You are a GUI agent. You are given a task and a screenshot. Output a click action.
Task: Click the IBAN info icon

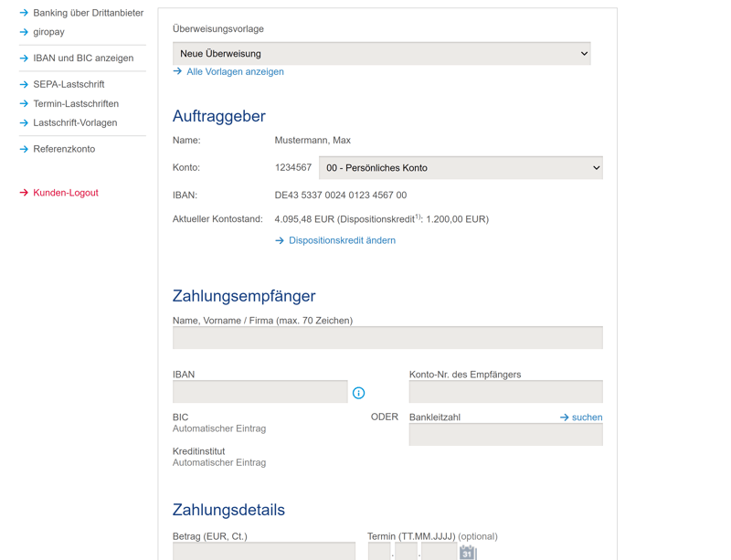358,393
